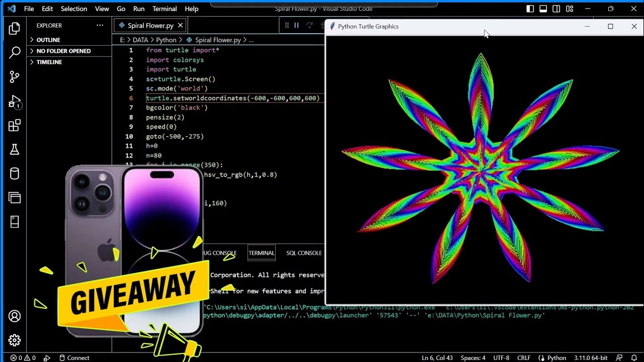This screenshot has width=644, height=362.
Task: Open the Customize Layout button
Action: [x=570, y=9]
